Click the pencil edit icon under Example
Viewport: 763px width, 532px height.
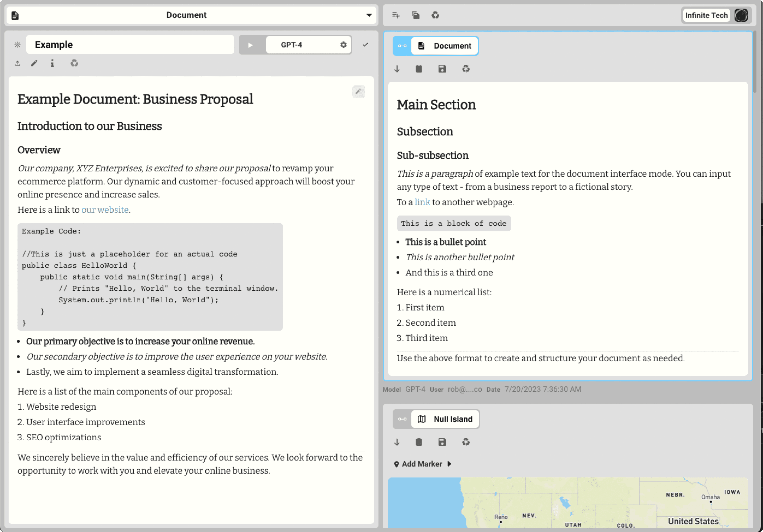click(x=34, y=63)
